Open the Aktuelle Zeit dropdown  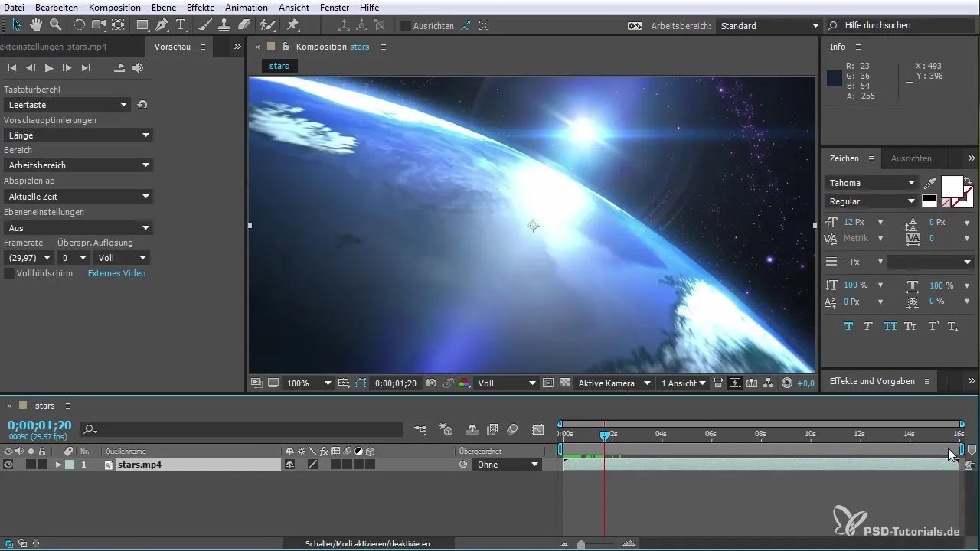coord(78,197)
